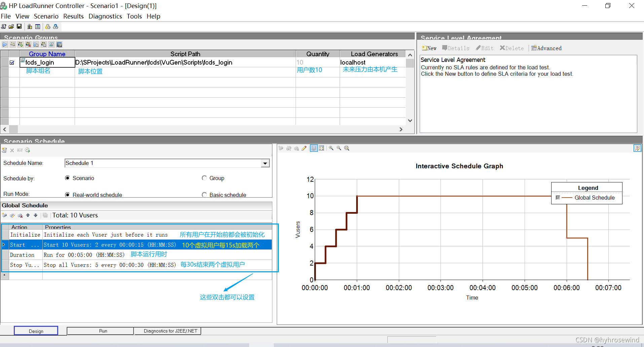Open the Results menu
The image size is (644, 347).
(x=73, y=16)
